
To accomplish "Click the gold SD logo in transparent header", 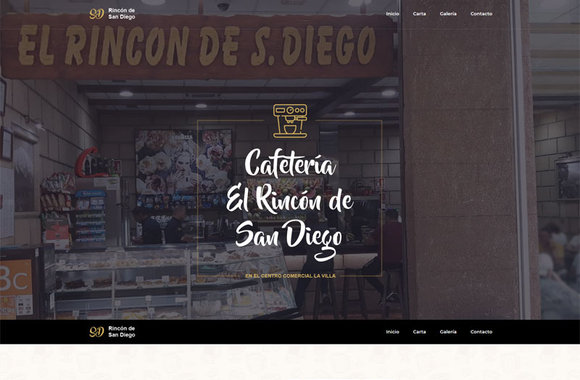I will pos(97,14).
